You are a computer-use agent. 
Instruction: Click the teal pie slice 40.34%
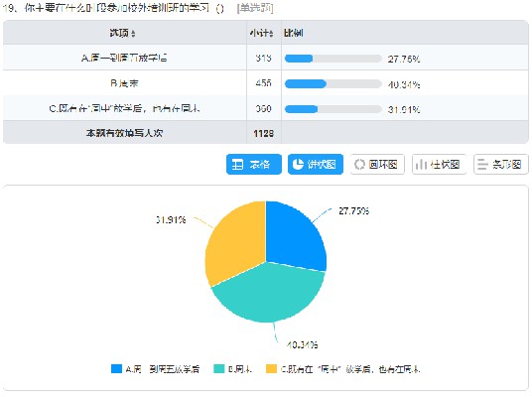click(268, 295)
